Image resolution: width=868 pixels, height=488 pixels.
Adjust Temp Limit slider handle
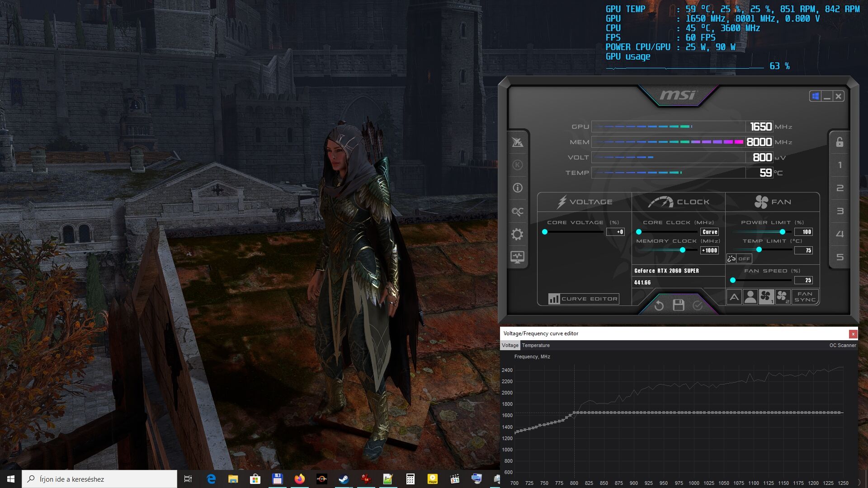coord(759,249)
